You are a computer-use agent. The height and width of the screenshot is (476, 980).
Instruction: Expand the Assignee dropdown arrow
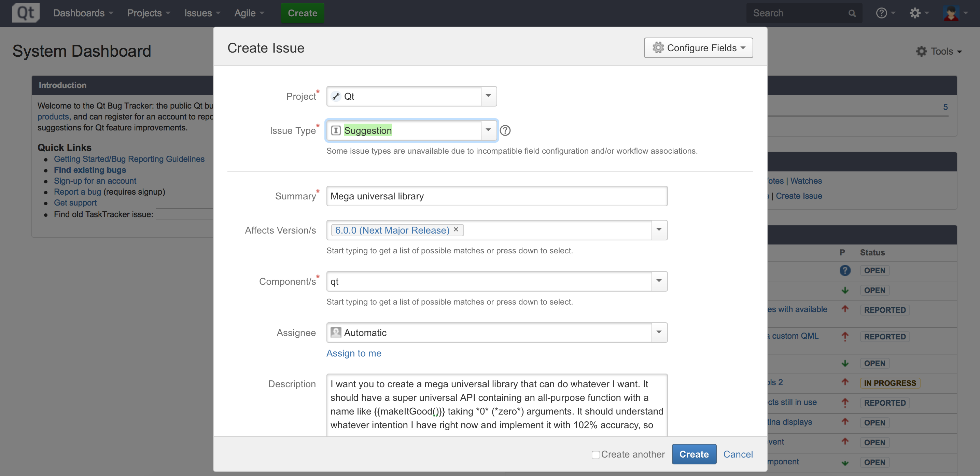pos(659,332)
